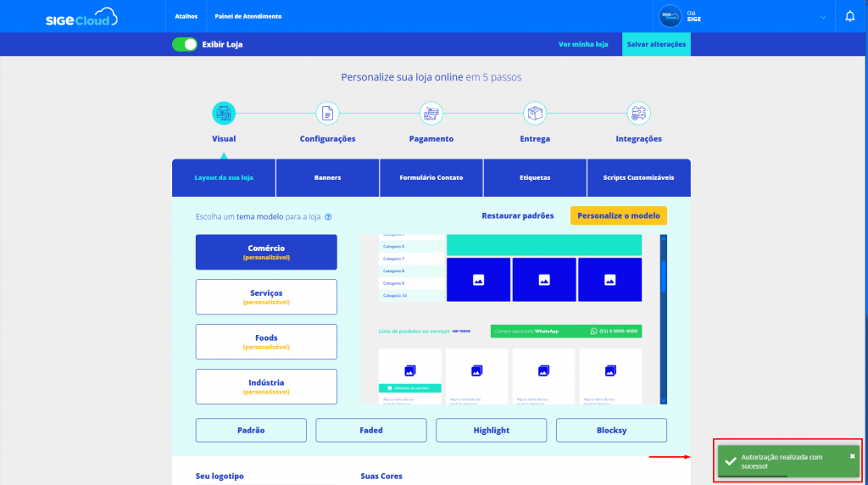Expand the user account dropdown

point(822,17)
